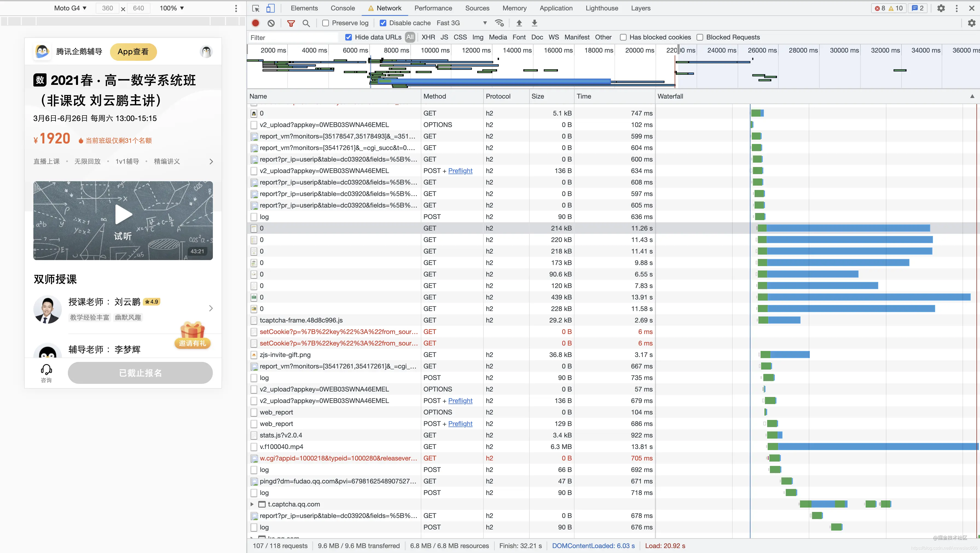980x553 pixels.
Task: Select the inspect element cursor icon
Action: click(256, 8)
